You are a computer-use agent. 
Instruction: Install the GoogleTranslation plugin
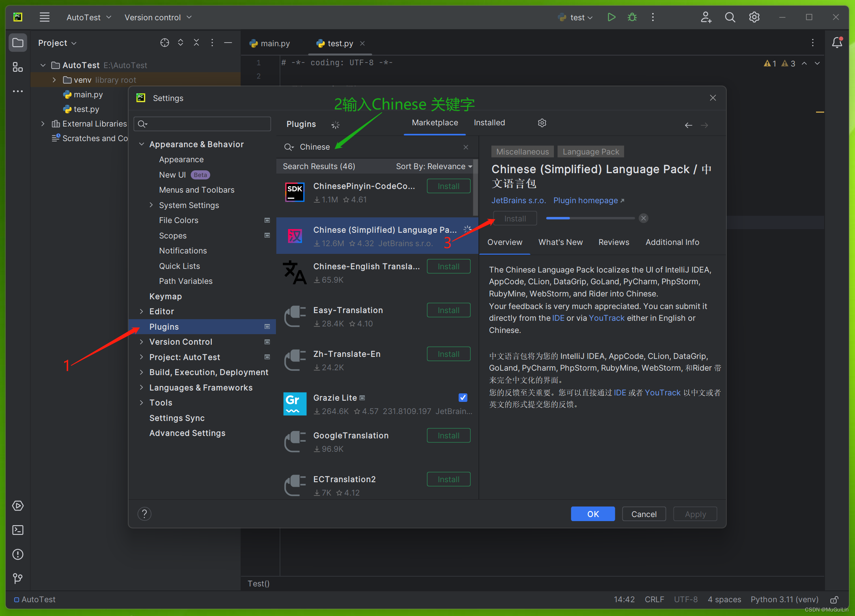pos(448,436)
